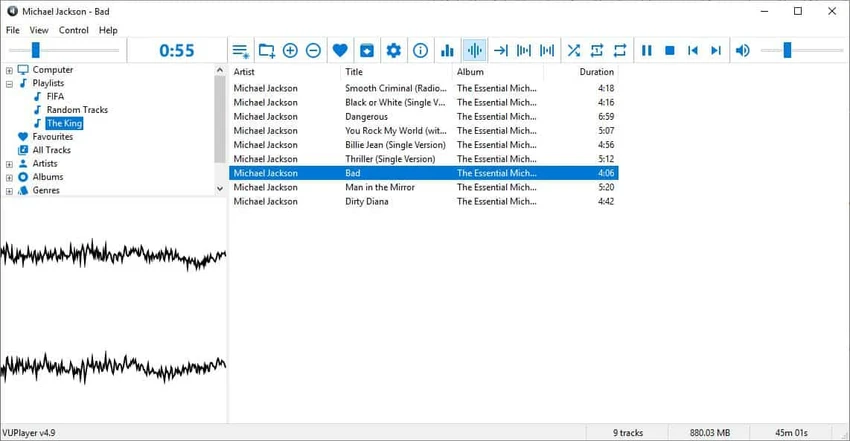This screenshot has width=850, height=441.
Task: Toggle repeat playlist button
Action: click(x=620, y=51)
